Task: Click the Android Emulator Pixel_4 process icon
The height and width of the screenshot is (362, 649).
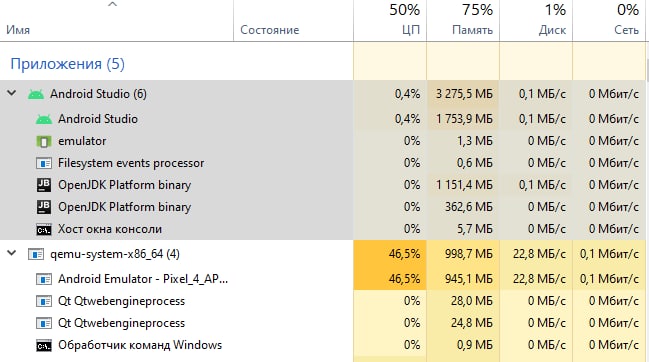Action: point(43,279)
